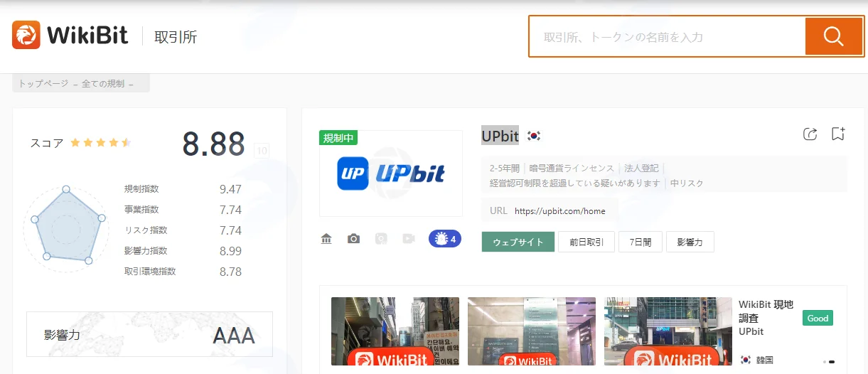Click the green 規制中 status badge
Image resolution: width=868 pixels, height=374 pixels.
point(338,138)
